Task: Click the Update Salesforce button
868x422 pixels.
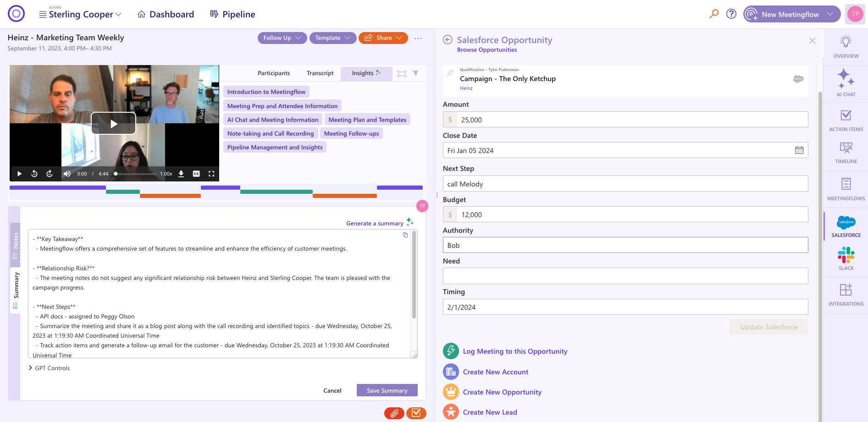Action: click(769, 327)
